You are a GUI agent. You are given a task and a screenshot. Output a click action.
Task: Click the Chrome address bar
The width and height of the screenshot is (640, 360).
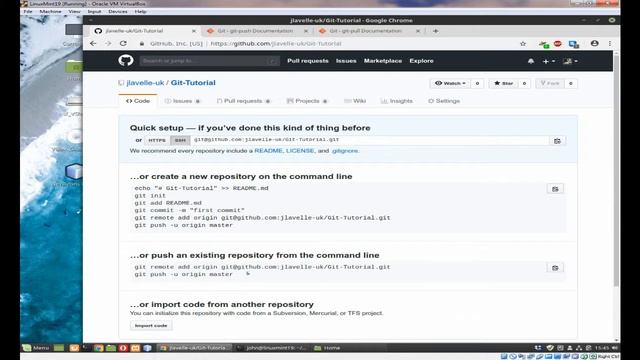click(x=327, y=44)
